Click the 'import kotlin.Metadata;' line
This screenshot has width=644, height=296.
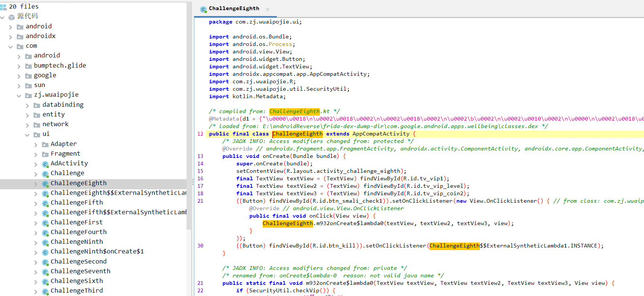click(x=247, y=96)
